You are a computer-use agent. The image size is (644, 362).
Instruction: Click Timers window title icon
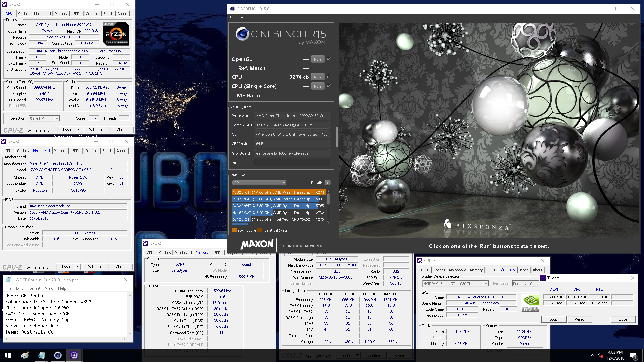[x=543, y=278]
